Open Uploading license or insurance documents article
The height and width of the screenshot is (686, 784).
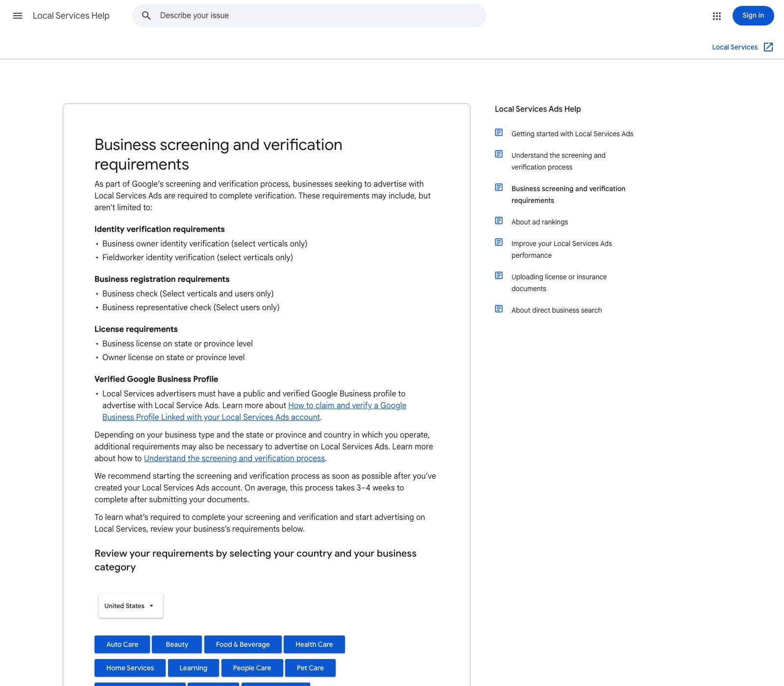point(559,283)
